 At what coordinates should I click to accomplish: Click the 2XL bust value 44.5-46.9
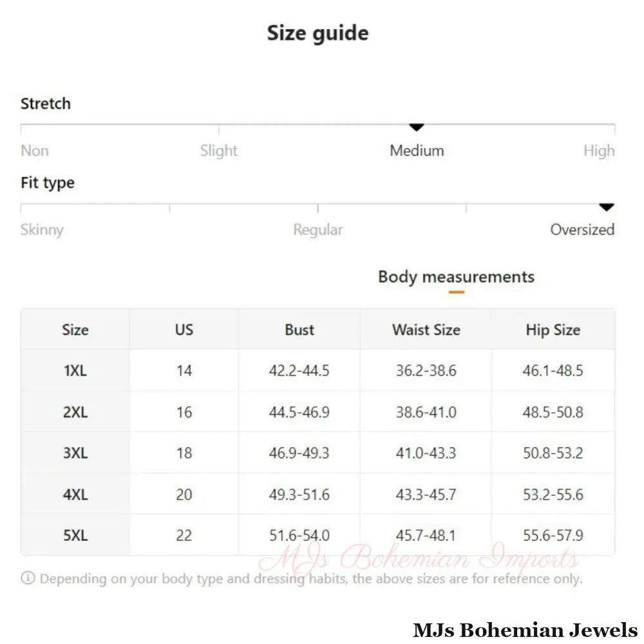coord(299,412)
